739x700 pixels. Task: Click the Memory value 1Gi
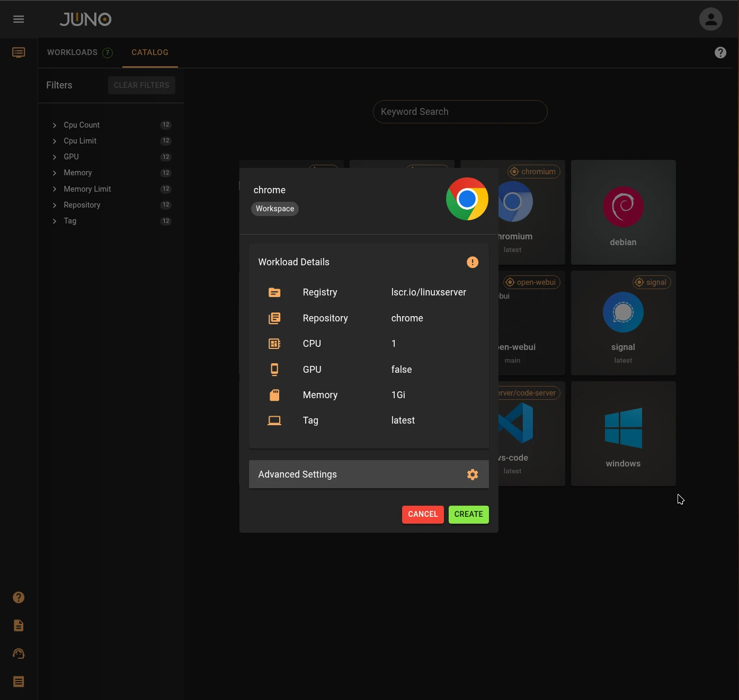point(398,395)
